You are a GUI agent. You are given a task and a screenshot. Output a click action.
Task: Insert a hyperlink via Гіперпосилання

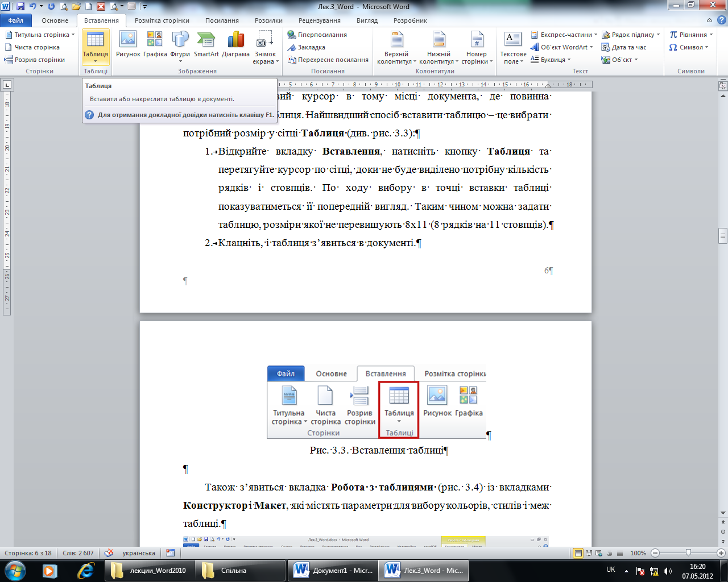pos(317,35)
